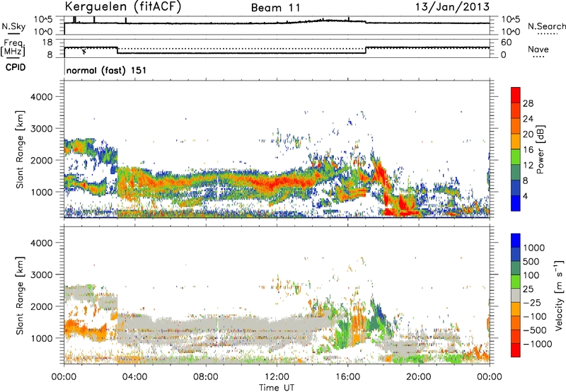Click the 'Time UT' axis label
Screen dimensions: 566x392
click(x=277, y=388)
